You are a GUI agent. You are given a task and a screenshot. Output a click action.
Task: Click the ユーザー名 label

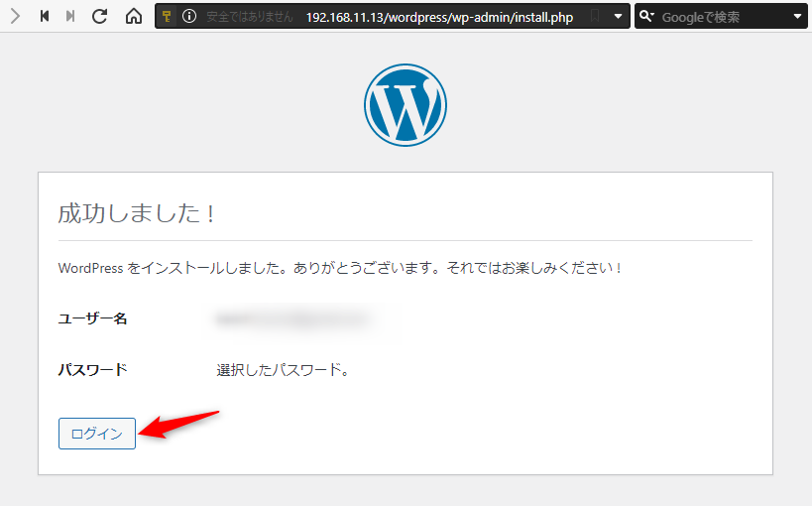[x=93, y=318]
